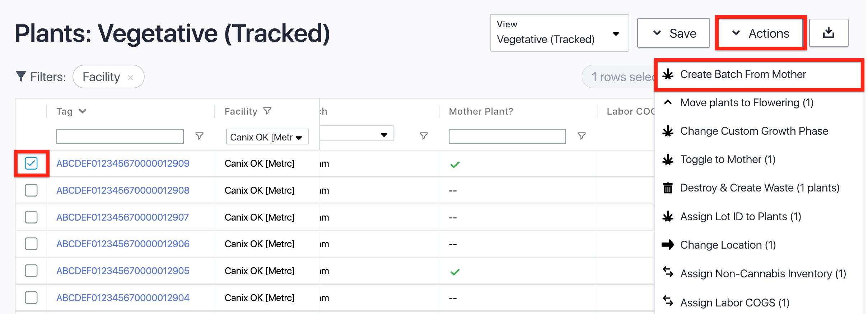The width and height of the screenshot is (868, 314).
Task: Check the row for tag ending 12905
Action: click(31, 271)
